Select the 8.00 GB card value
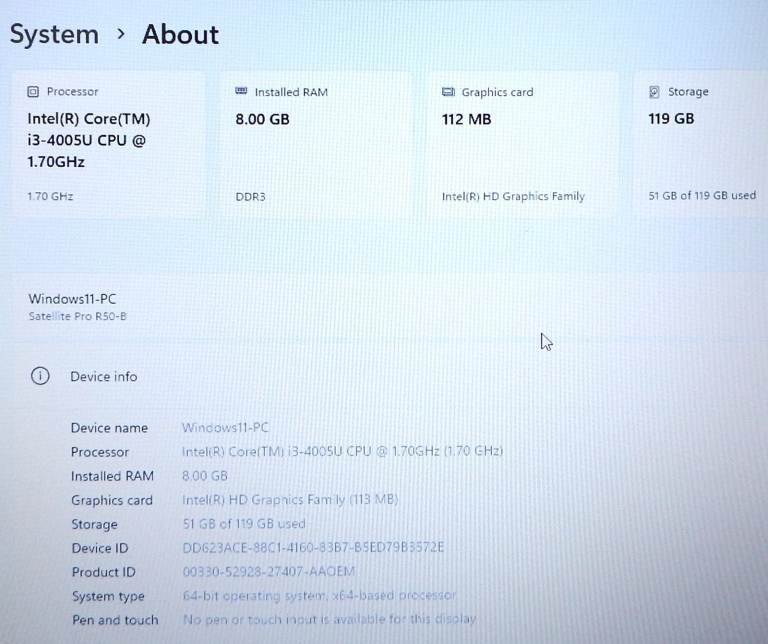Screen dimensions: 768x644 click(262, 119)
